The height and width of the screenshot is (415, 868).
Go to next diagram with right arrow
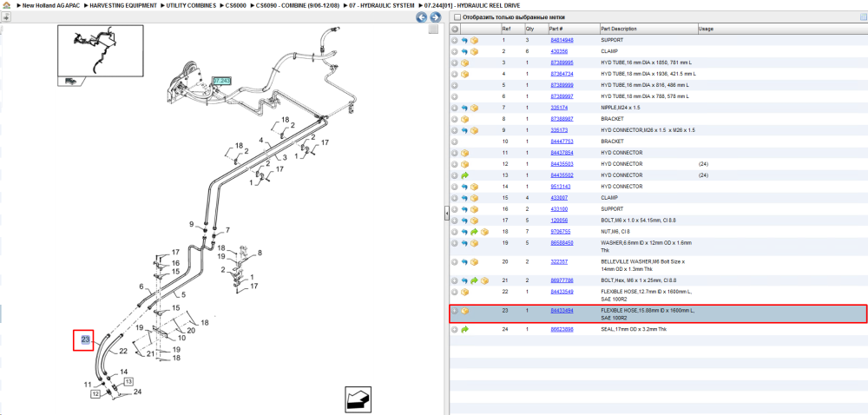click(435, 17)
